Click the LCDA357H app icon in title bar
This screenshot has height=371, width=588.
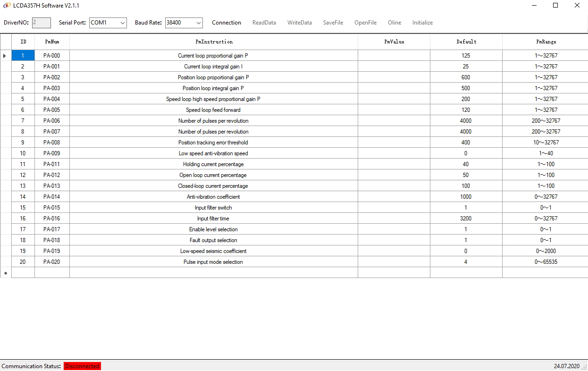pos(7,5)
